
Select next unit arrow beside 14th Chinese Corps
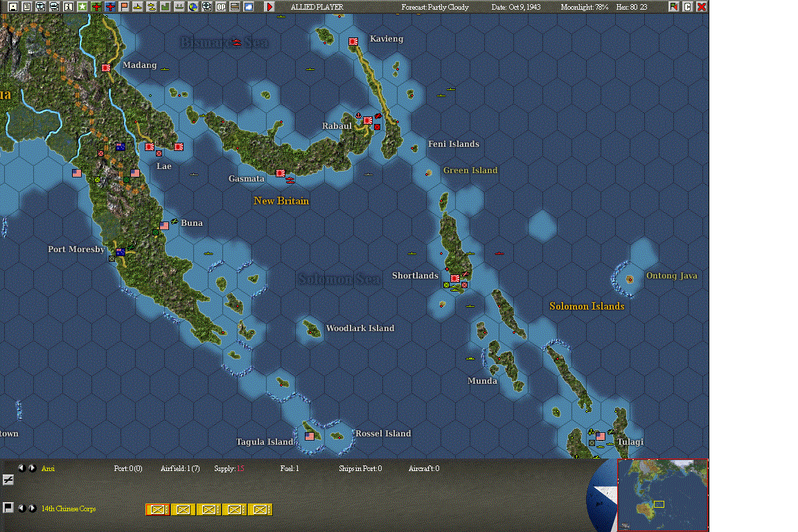32,508
